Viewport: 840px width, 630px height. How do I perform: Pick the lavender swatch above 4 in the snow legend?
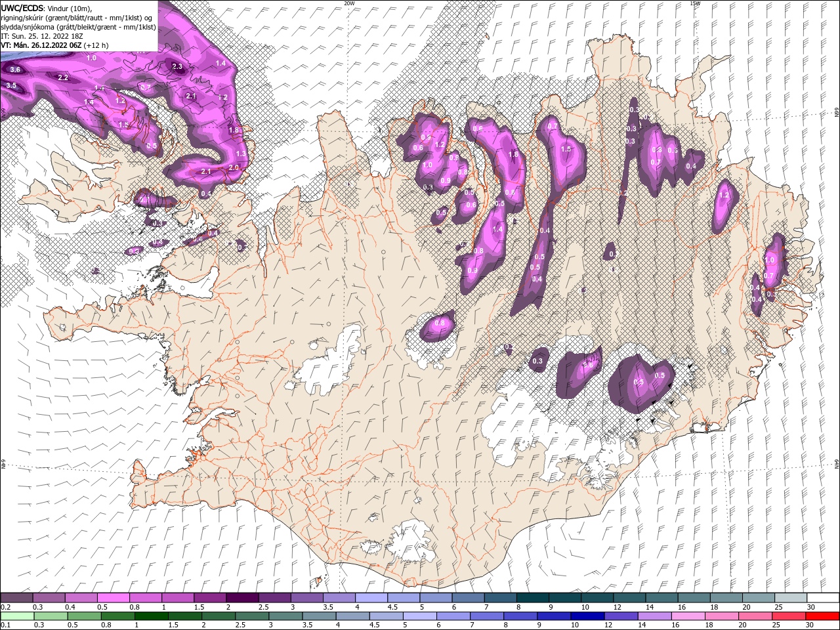point(371,598)
